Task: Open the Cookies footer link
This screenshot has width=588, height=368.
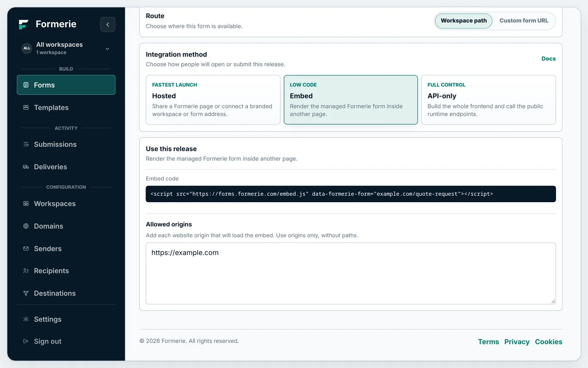Action: point(549,342)
